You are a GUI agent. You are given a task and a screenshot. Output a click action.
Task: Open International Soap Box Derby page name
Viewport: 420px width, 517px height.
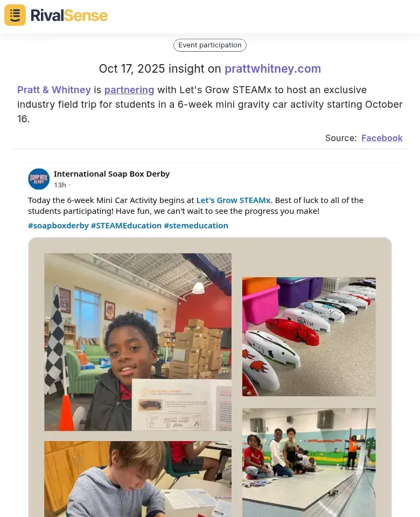[x=112, y=174]
